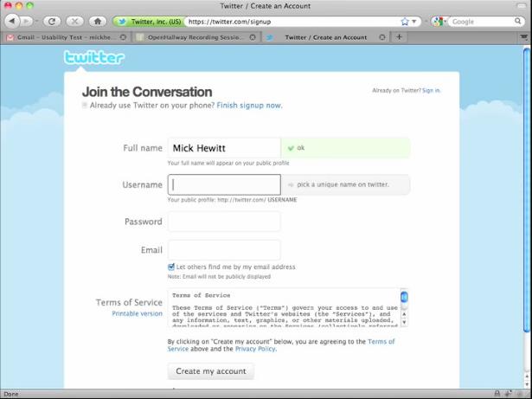Screen dimensions: 532x399
Task: Click 'pick a unique name on twitter.' hint
Action: point(343,184)
